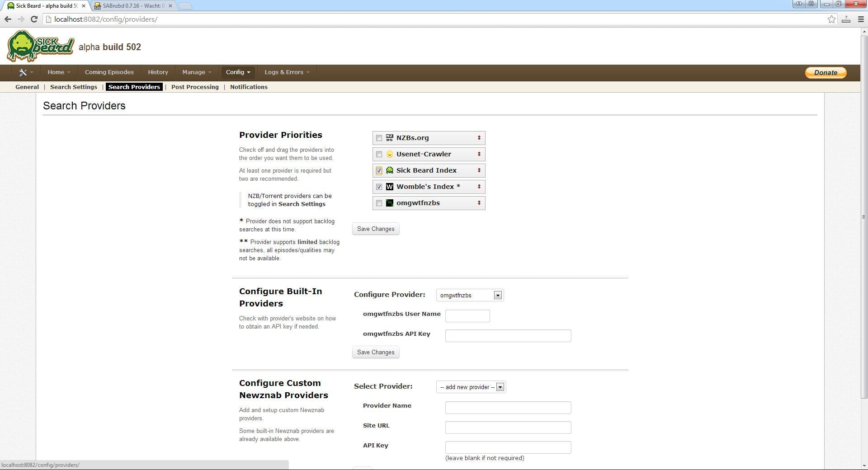Expand the Logs & Errors menu
The image size is (868, 470).
click(287, 72)
